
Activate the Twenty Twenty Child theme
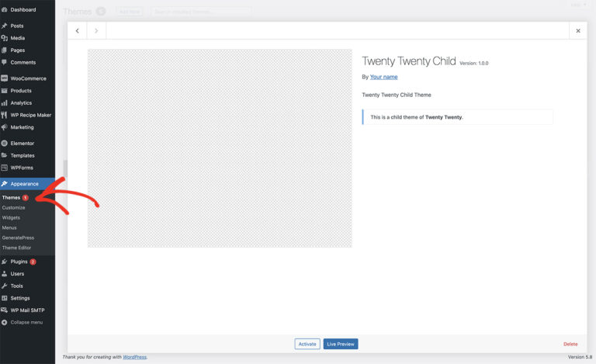coord(307,344)
